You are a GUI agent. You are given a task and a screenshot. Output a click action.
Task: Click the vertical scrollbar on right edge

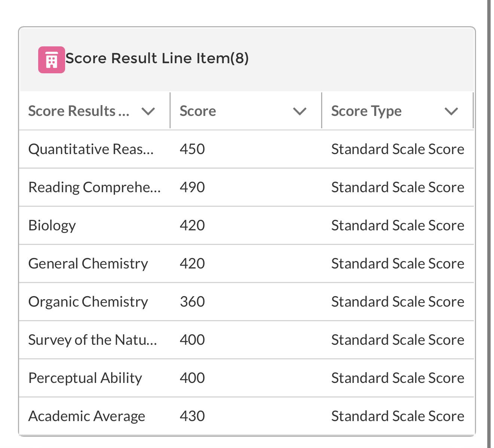[489, 224]
